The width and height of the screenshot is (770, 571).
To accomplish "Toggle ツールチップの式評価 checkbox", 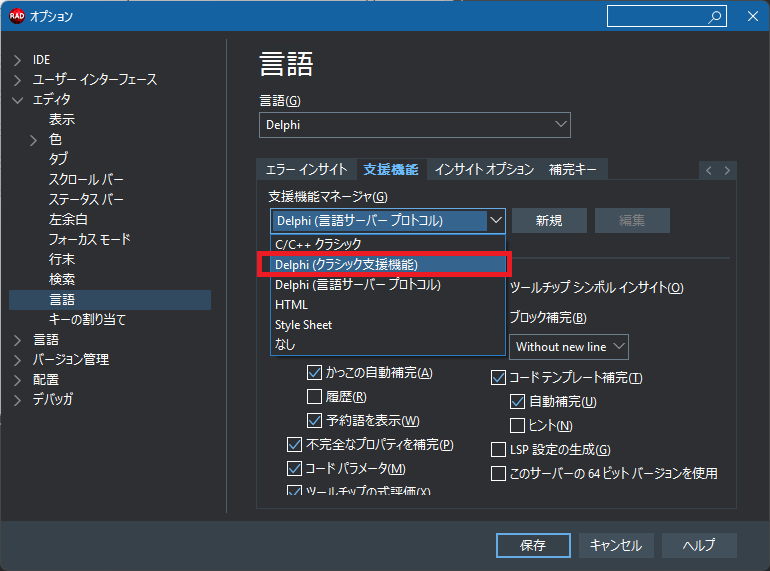I will click(294, 490).
